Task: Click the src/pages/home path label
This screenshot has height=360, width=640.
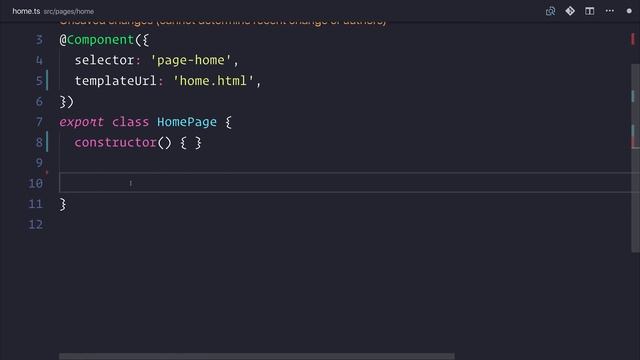Action: pyautogui.click(x=69, y=11)
